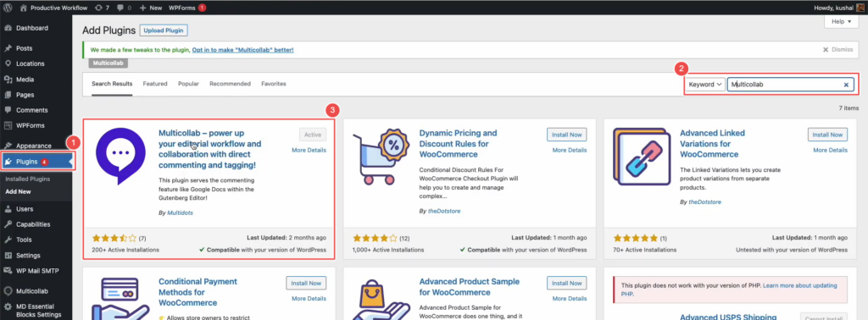Switch to the Favorites tab

click(274, 84)
